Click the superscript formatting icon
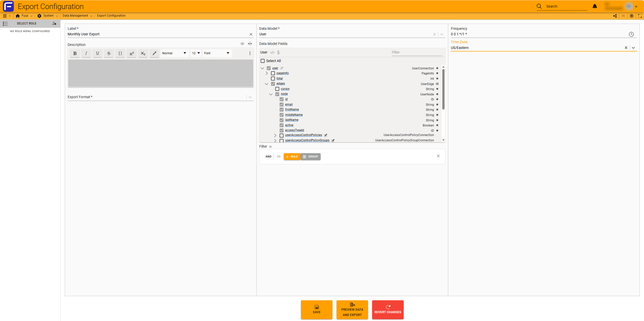Image resolution: width=644 pixels, height=321 pixels. click(132, 53)
